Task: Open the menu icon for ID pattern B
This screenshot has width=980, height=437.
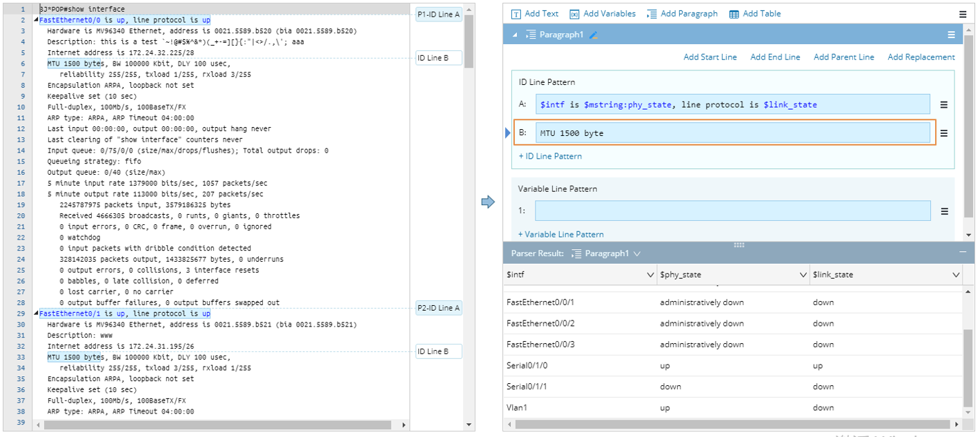Action: click(x=944, y=133)
